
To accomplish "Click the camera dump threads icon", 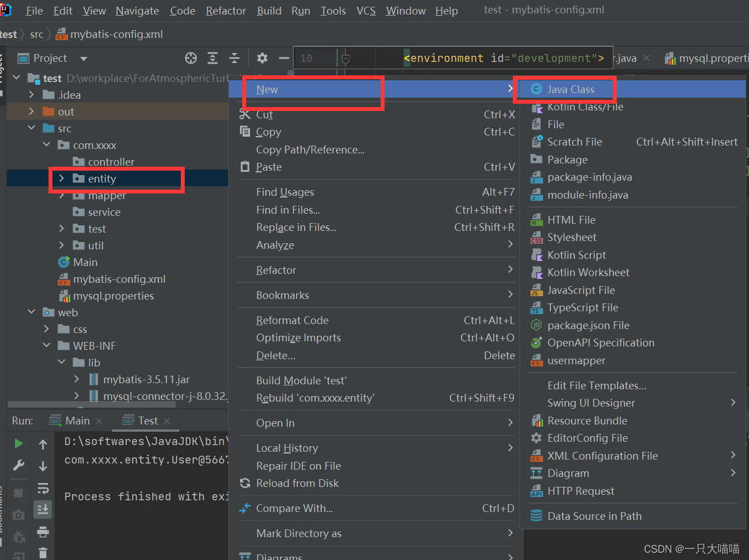I will [18, 515].
